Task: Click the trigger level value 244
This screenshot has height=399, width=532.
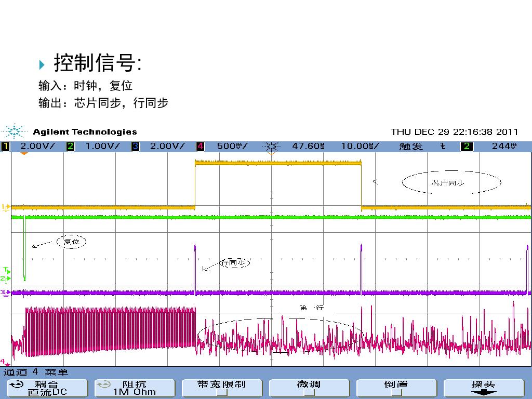Action: click(x=504, y=146)
